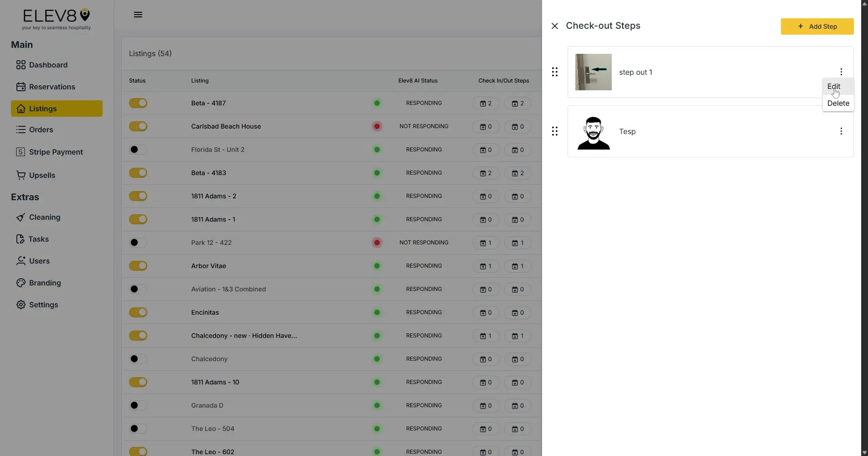Click the step out 1 image thumbnail
Screen dimensions: 868x456
point(593,72)
